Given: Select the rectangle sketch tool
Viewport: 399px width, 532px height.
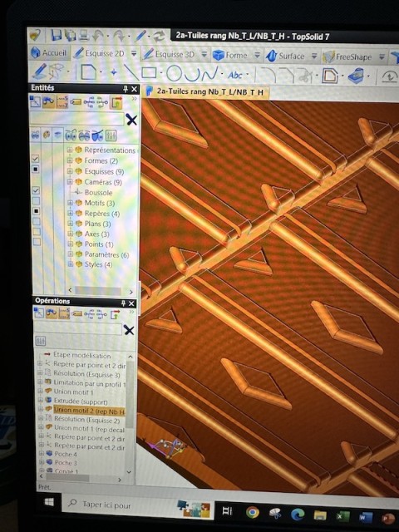Looking at the screenshot, I should (x=149, y=72).
